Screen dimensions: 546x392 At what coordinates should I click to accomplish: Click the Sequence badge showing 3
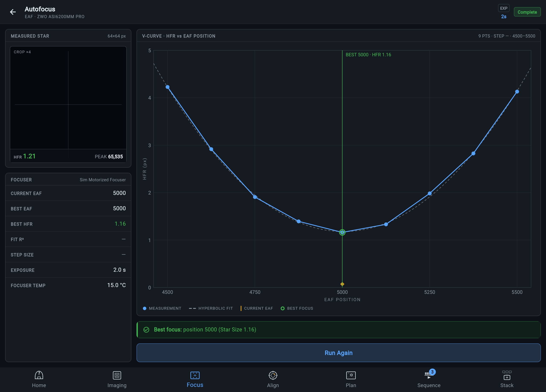(432, 372)
